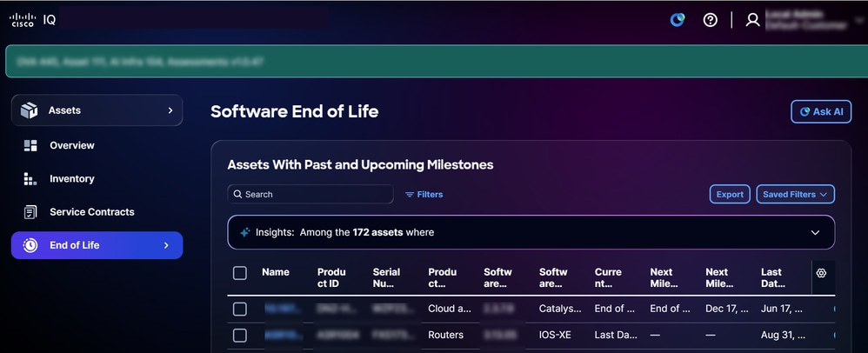The image size is (868, 353).
Task: Click the Service Contracts document icon
Action: [30, 212]
